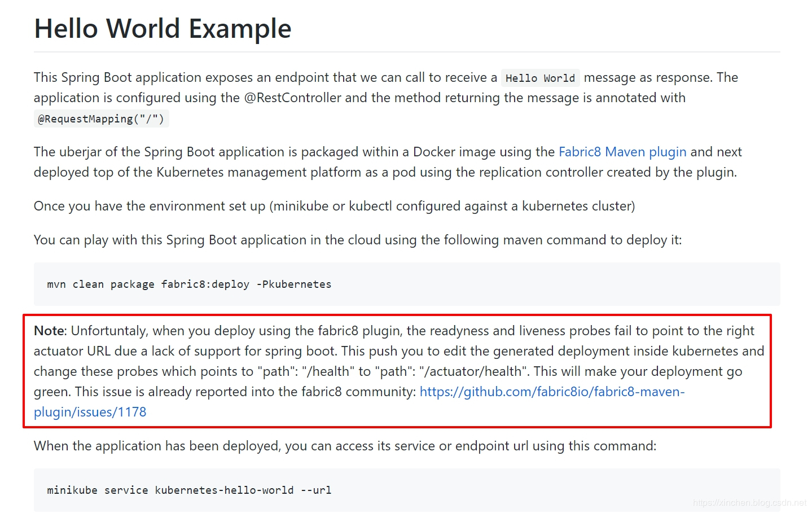
Task: Click the paragraph starting "Once you have"
Action: [334, 206]
